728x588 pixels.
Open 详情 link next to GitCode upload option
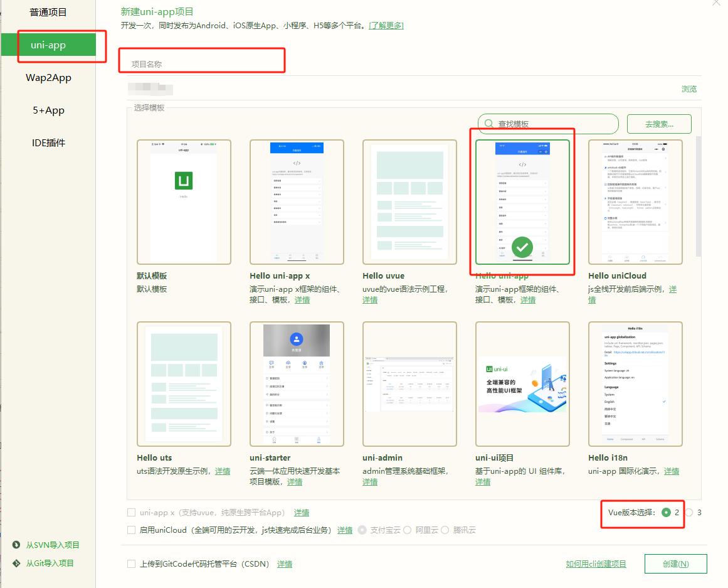(x=285, y=564)
